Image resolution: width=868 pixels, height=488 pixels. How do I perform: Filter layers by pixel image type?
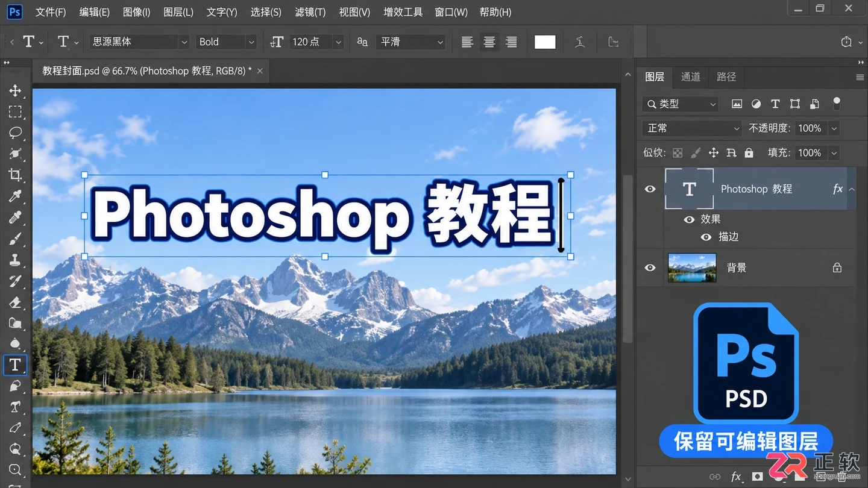737,104
